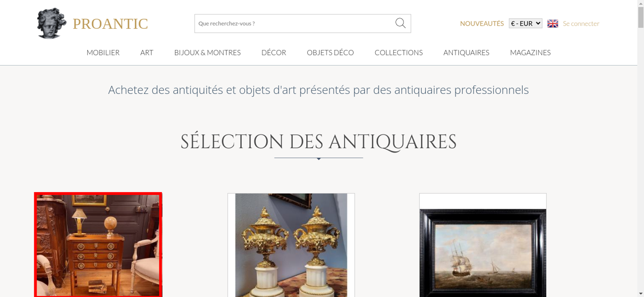This screenshot has height=297, width=644.
Task: Go to the ANTIQUAIRES section
Action: pos(466,52)
